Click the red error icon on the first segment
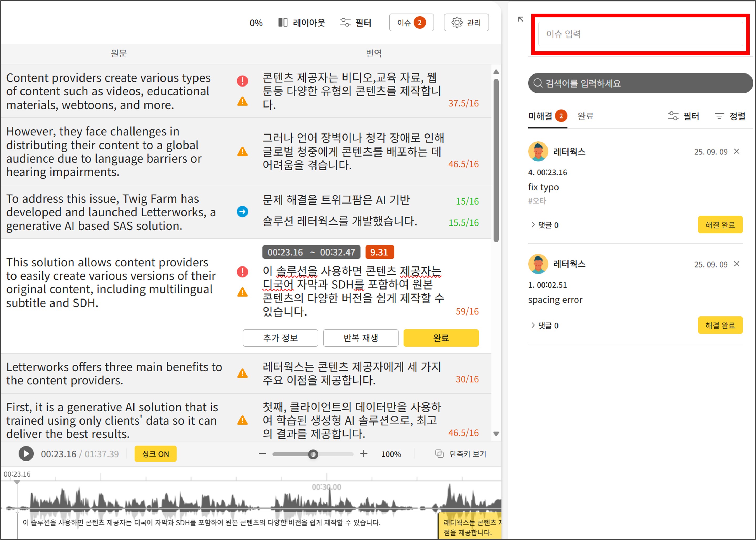Viewport: 756px width, 540px height. (242, 81)
